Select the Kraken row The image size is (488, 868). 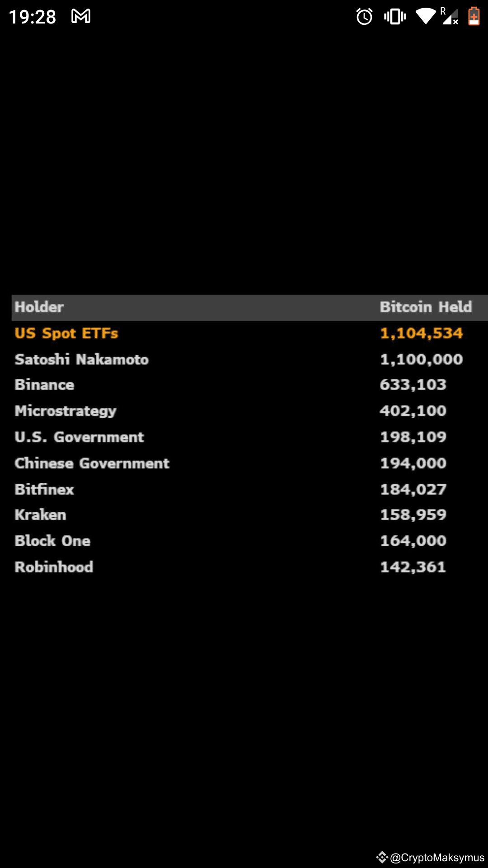pyautogui.click(x=40, y=514)
